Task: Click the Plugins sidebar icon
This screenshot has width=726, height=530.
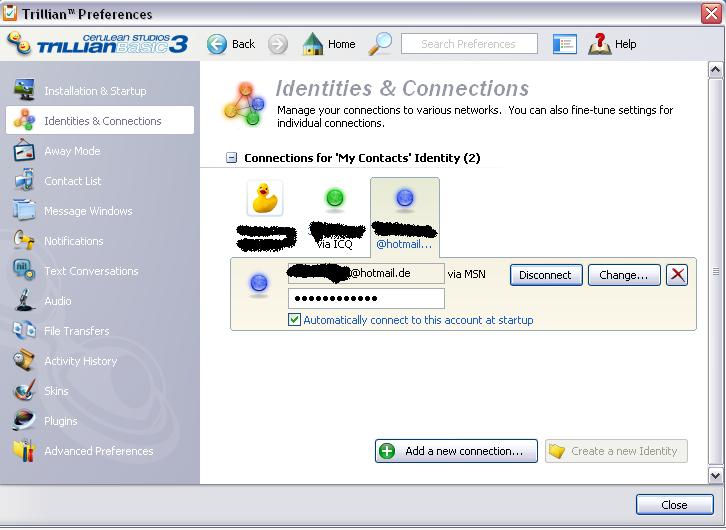Action: point(24,420)
